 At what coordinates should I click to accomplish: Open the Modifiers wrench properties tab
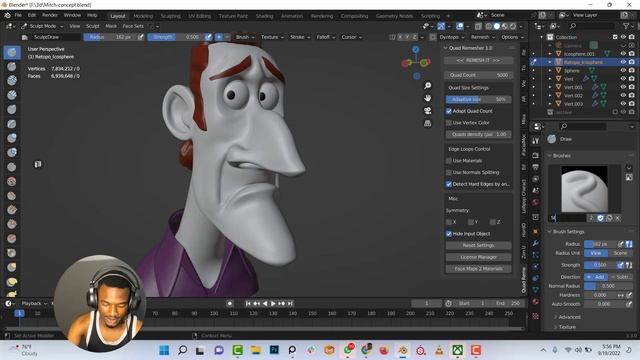(536, 243)
